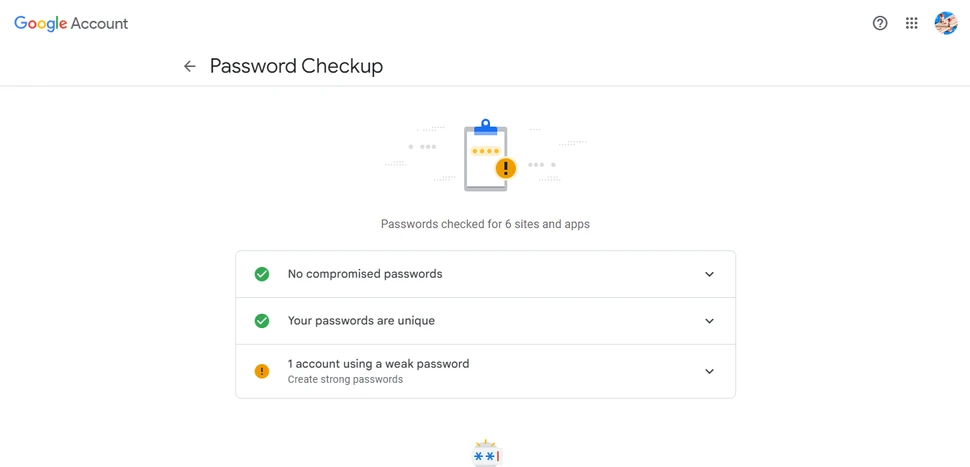
Task: Click the asterisk password icon at page bottom
Action: 486,455
